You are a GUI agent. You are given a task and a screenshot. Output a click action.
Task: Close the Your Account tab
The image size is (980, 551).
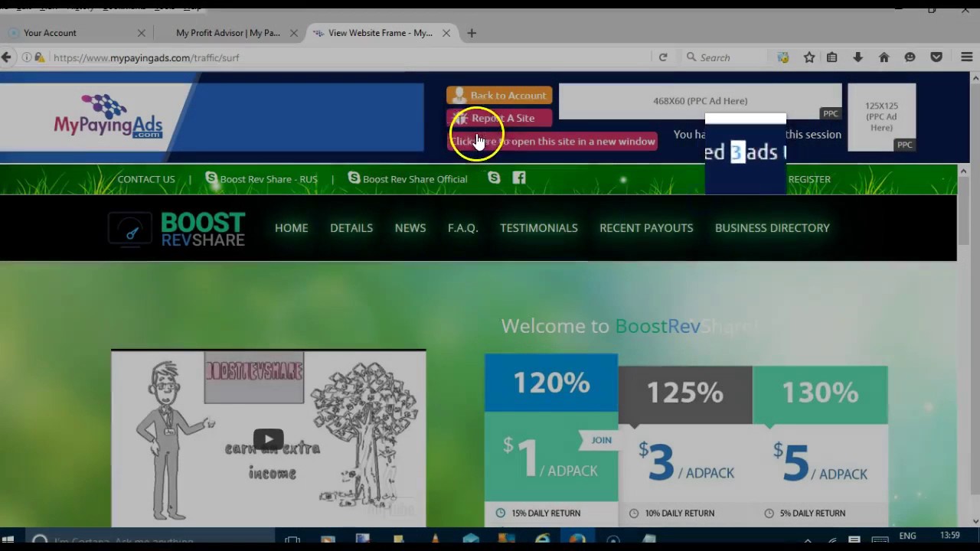[141, 33]
